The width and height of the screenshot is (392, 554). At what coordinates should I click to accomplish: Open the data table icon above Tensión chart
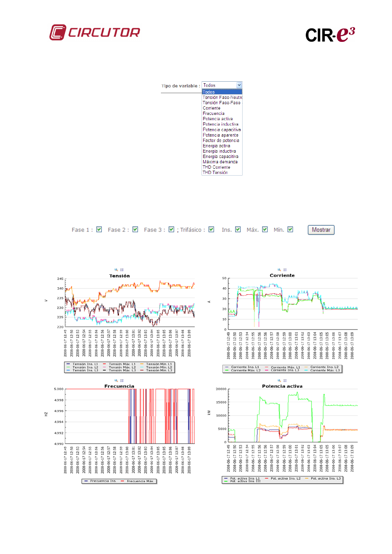pos(122,270)
